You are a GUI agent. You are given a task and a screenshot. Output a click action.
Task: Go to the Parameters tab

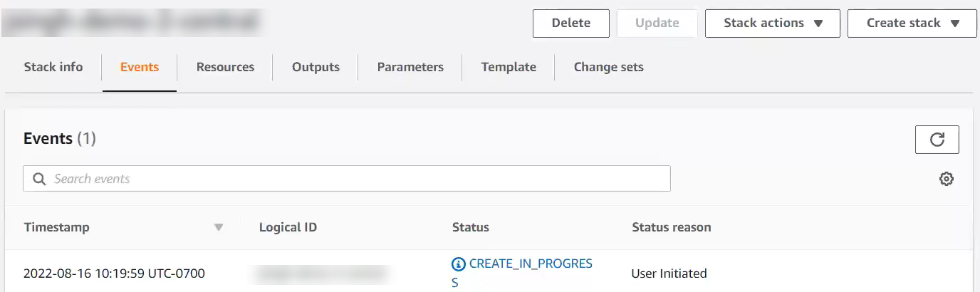(x=410, y=67)
